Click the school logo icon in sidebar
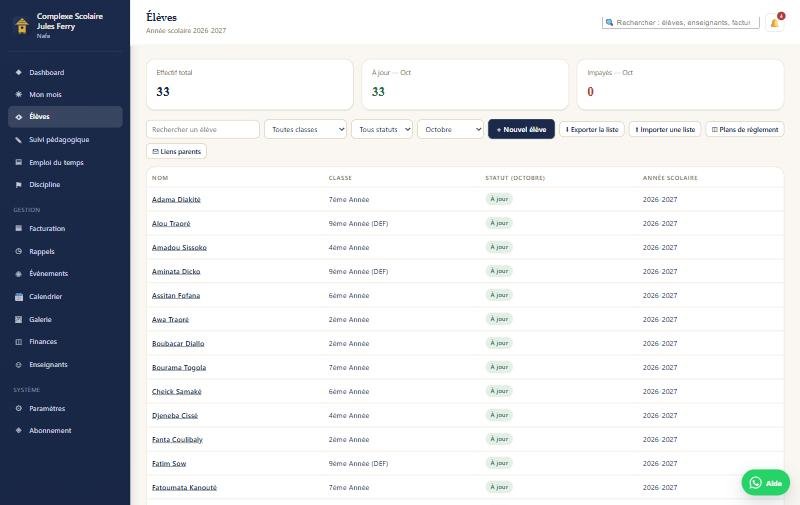 tap(22, 26)
